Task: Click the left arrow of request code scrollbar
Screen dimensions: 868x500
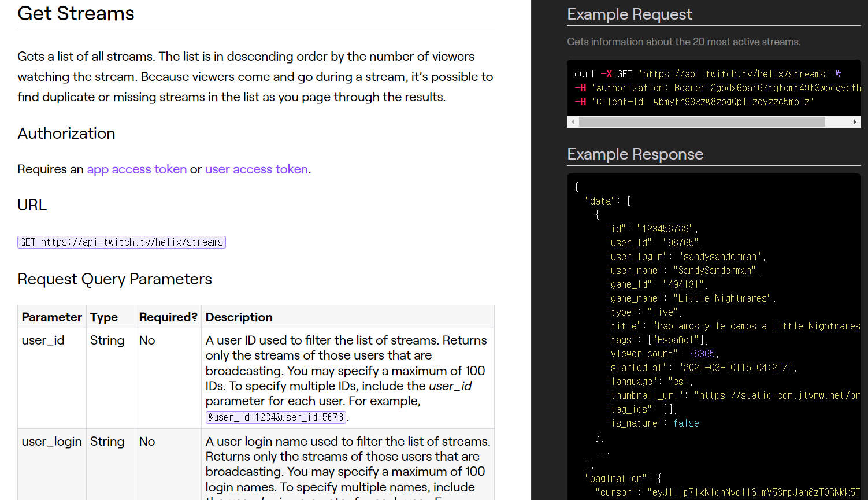Action: tap(573, 122)
